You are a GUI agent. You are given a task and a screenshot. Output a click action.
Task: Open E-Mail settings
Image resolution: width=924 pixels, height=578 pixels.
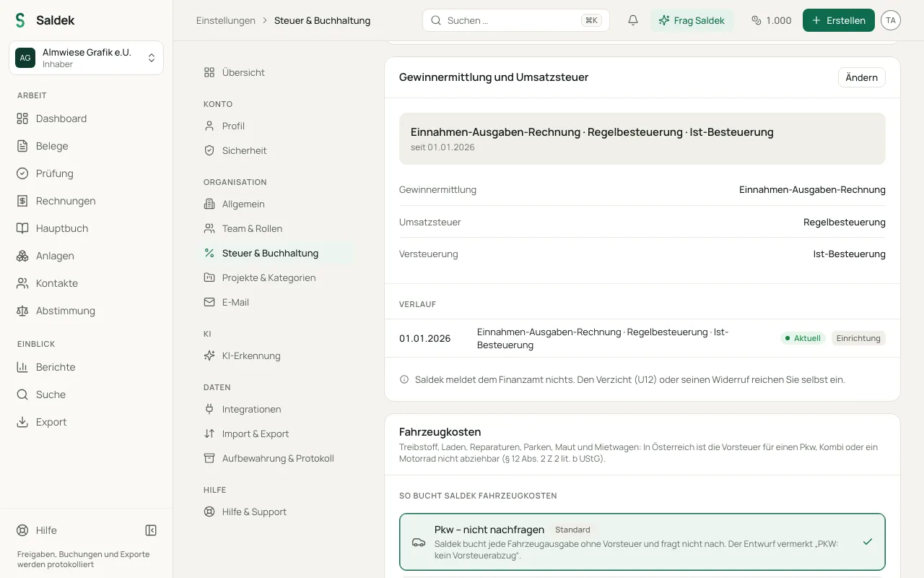pyautogui.click(x=275, y=302)
